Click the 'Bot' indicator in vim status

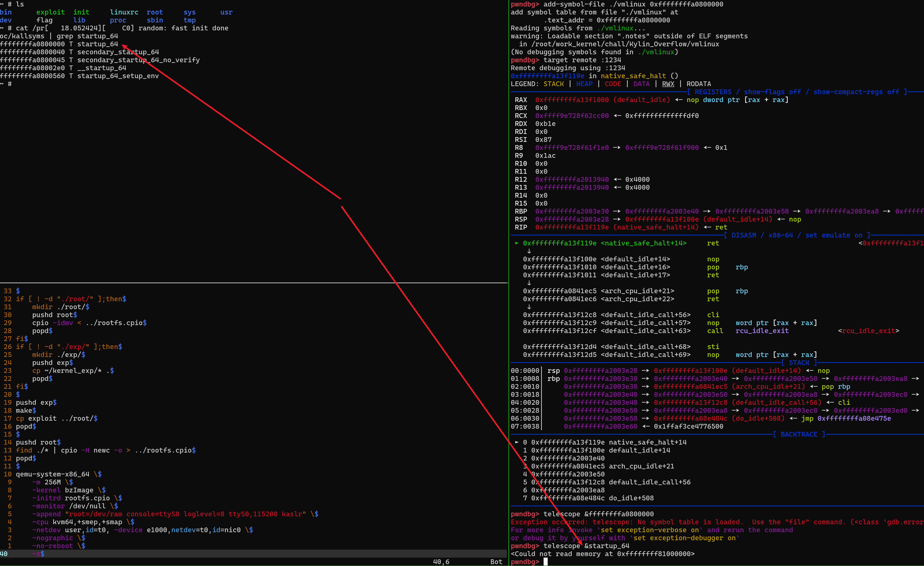(496, 562)
